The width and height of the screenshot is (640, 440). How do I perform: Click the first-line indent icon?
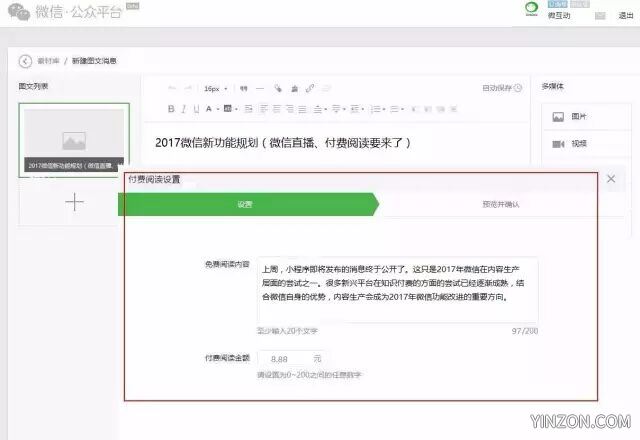(x=249, y=109)
